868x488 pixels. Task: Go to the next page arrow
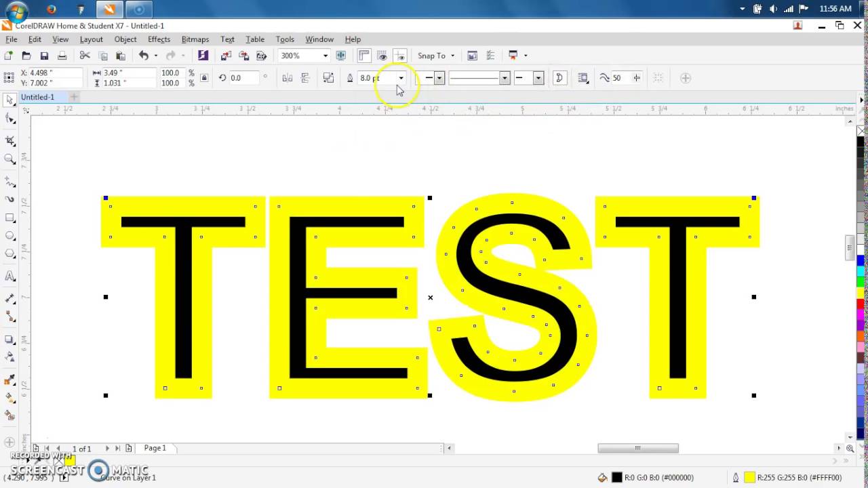click(107, 448)
